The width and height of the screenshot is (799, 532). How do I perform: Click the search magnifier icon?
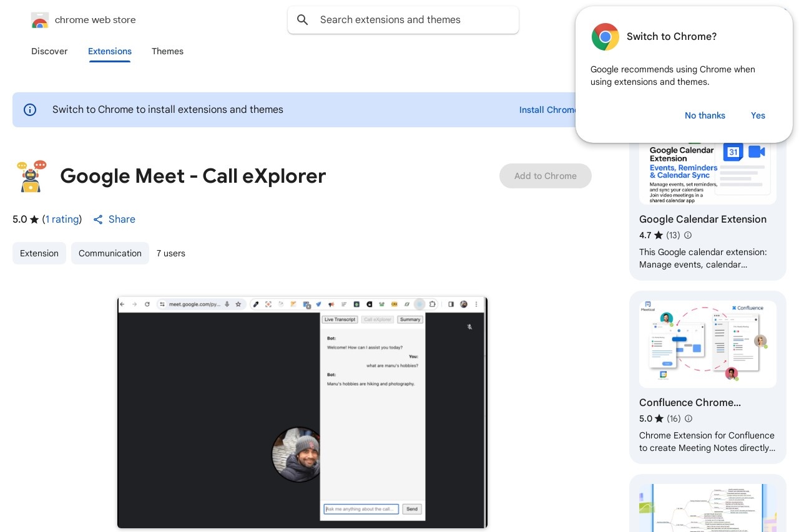303,20
